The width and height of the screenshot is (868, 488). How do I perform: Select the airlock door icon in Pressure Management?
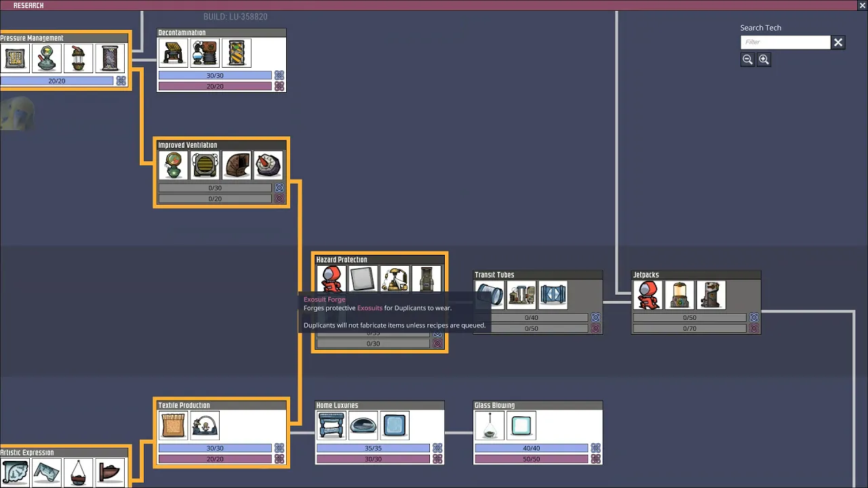click(x=111, y=58)
